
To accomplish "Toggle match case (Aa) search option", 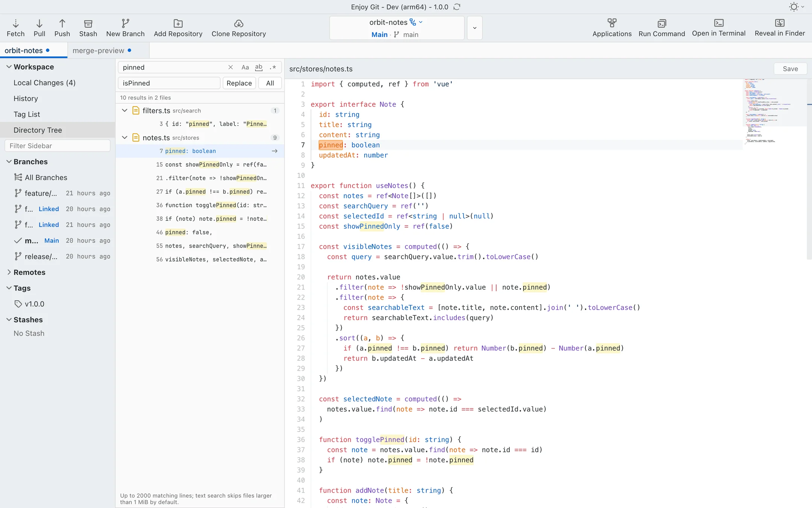I will (245, 67).
